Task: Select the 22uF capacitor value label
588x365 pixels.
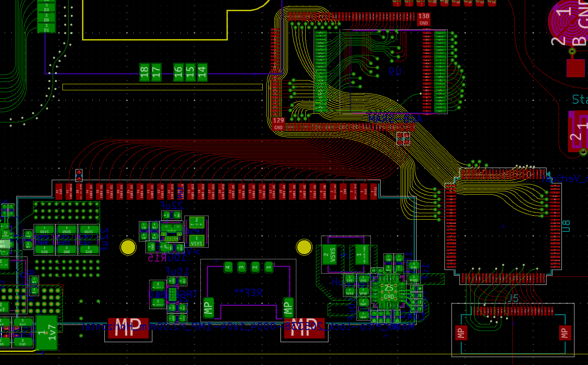Action: [x=171, y=205]
